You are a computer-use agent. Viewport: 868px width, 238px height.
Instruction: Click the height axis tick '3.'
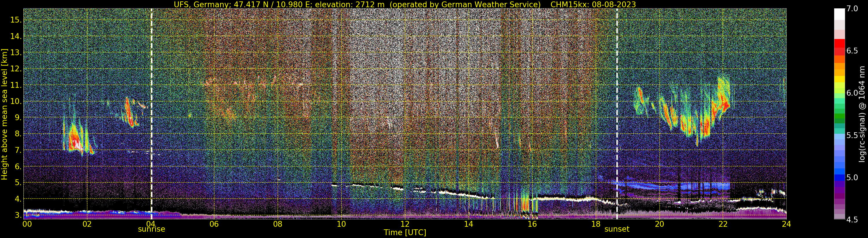pos(18,215)
